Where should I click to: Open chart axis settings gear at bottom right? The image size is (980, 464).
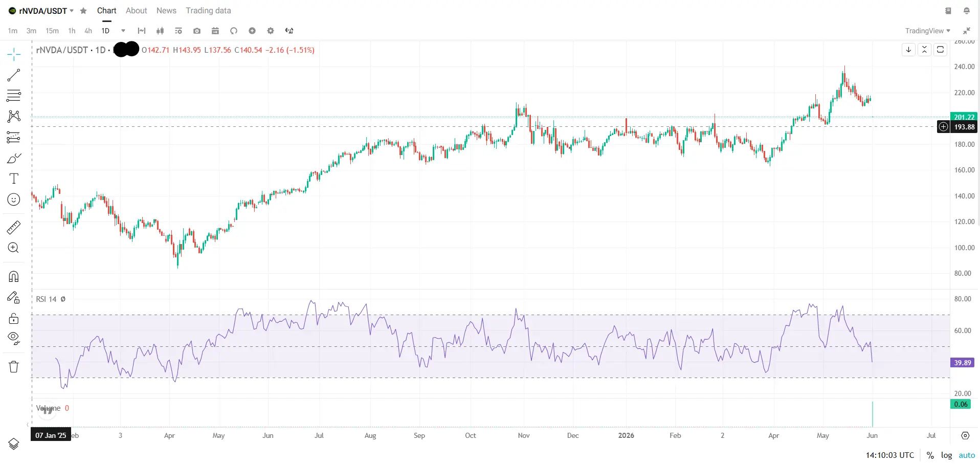click(x=965, y=436)
